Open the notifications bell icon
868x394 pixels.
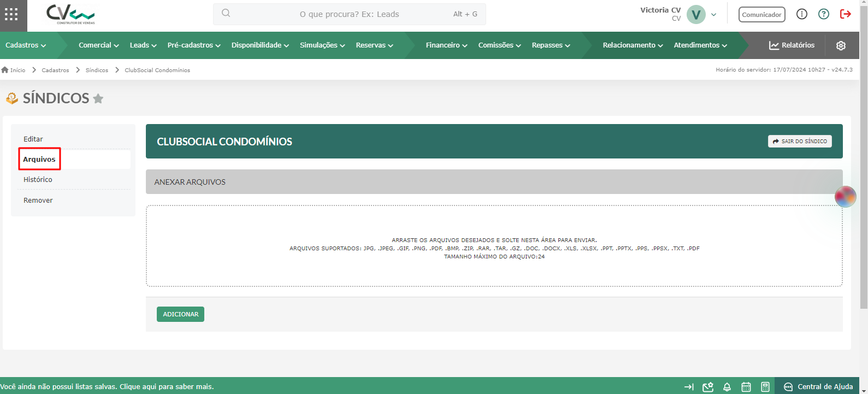(x=727, y=387)
